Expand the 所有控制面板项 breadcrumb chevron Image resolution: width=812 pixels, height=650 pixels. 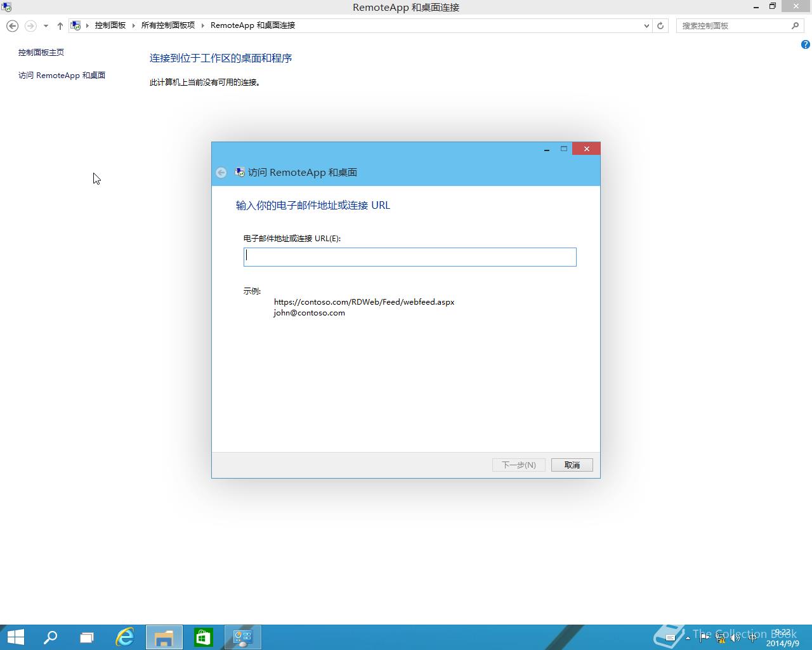(x=203, y=25)
